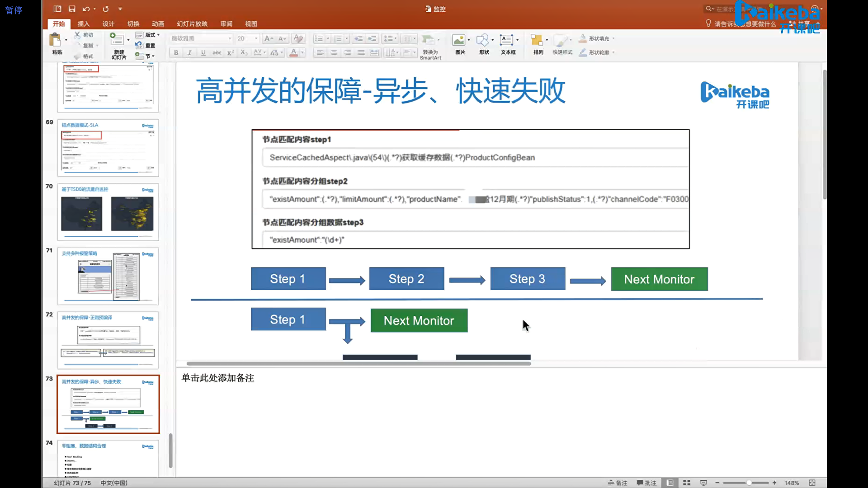Image resolution: width=868 pixels, height=488 pixels.
Task: Click the Text Box (文本框) icon
Action: point(507,41)
